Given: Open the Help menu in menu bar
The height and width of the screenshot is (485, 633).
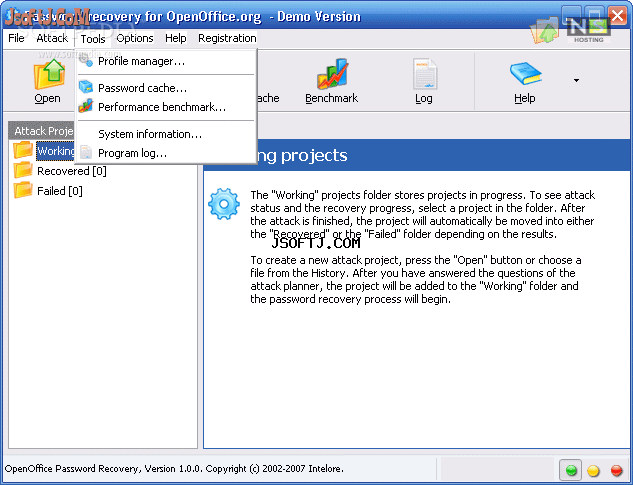Looking at the screenshot, I should click(x=176, y=38).
